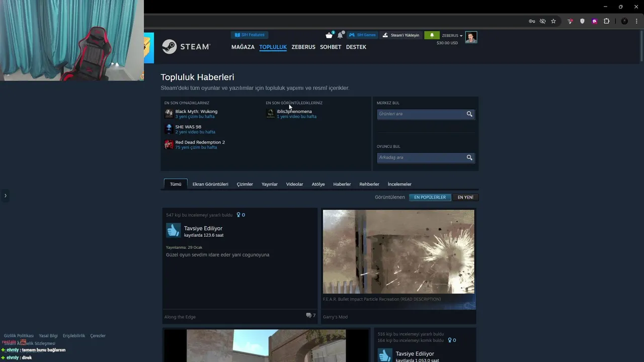Click the green notification bell button

click(432, 35)
